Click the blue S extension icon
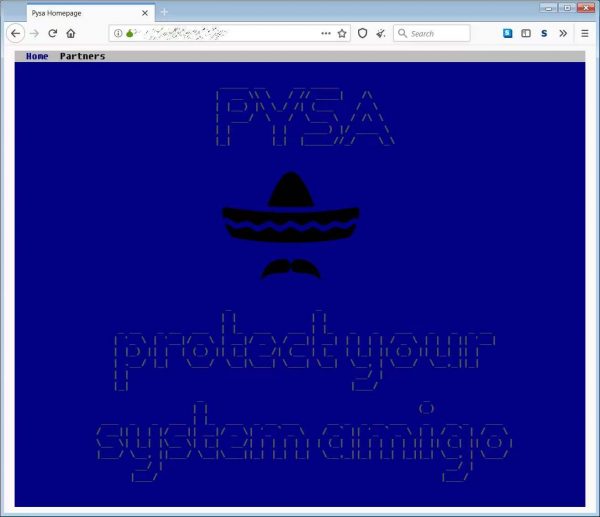The height and width of the screenshot is (517, 600). pos(507,33)
